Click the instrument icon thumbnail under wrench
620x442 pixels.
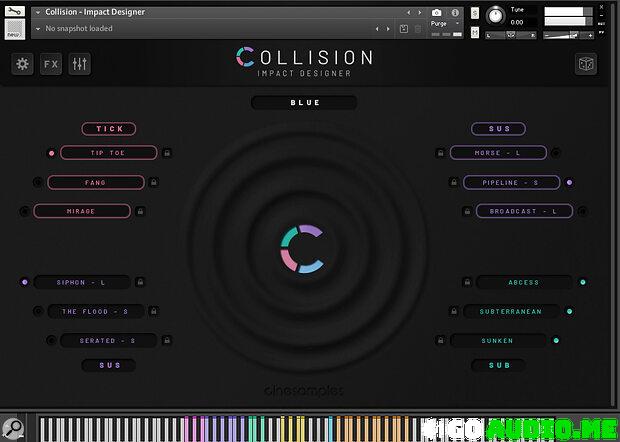coord(15,29)
